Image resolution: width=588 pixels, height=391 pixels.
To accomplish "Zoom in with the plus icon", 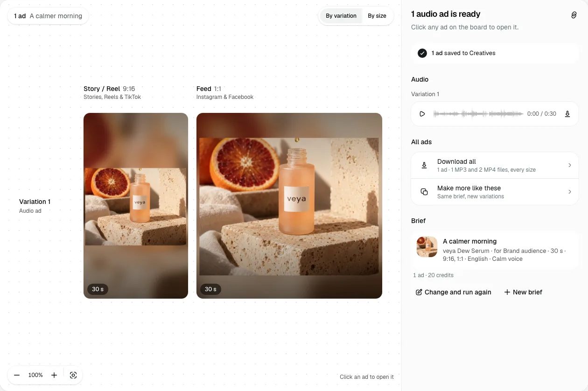I will point(54,375).
